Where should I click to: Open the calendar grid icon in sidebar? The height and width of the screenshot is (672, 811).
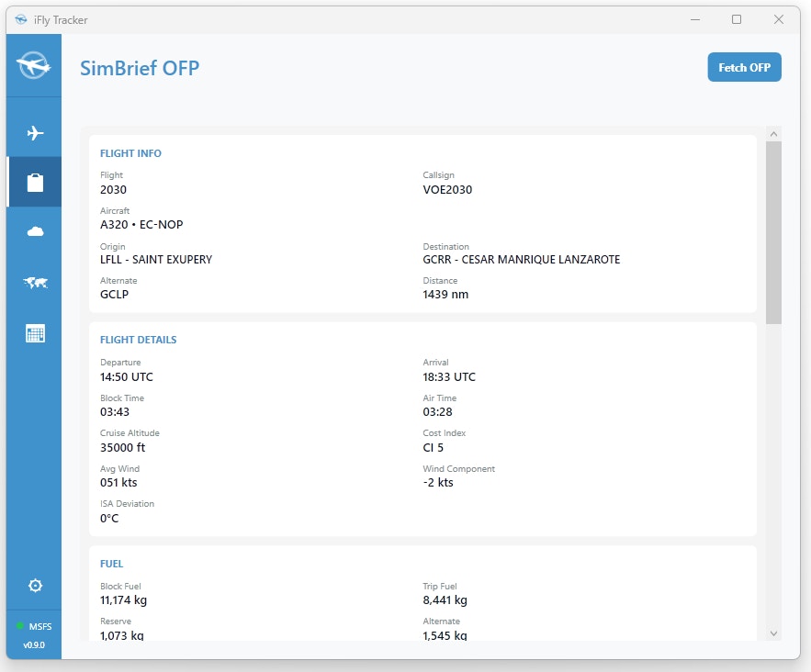tap(35, 333)
